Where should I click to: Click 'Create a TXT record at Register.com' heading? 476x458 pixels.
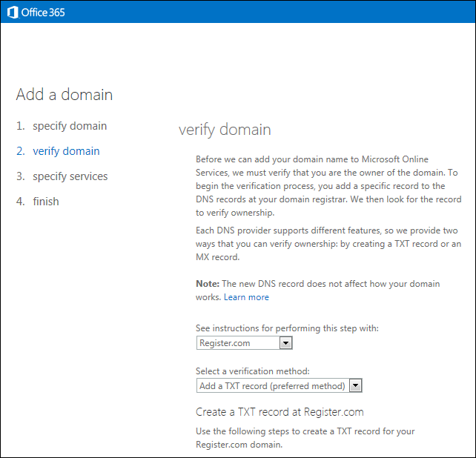coord(280,412)
